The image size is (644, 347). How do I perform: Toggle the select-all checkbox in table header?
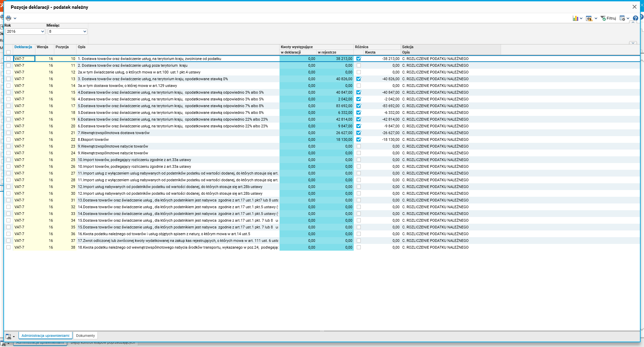coord(8,52)
